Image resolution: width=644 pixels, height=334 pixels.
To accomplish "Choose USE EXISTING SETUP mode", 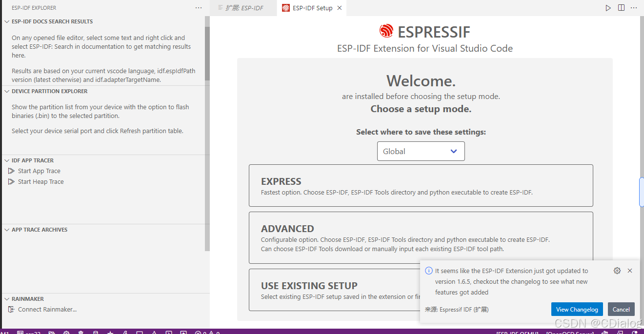I will pos(334,290).
